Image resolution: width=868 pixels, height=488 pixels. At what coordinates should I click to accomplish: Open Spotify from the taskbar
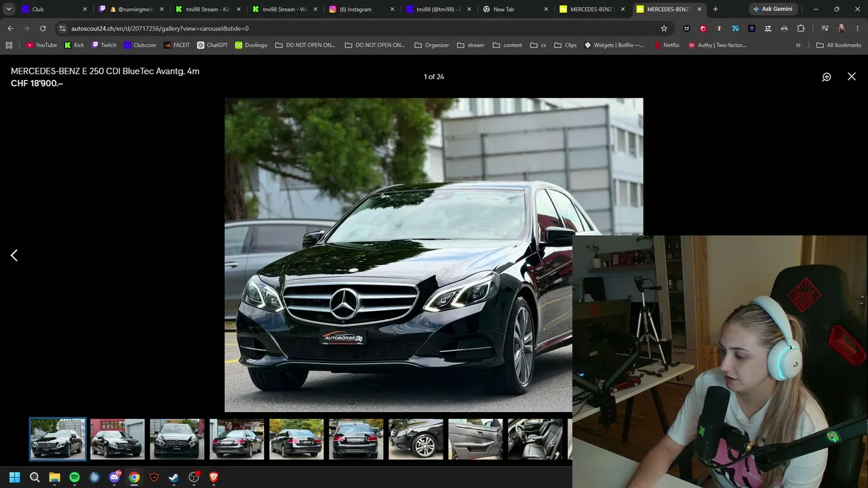tap(75, 477)
